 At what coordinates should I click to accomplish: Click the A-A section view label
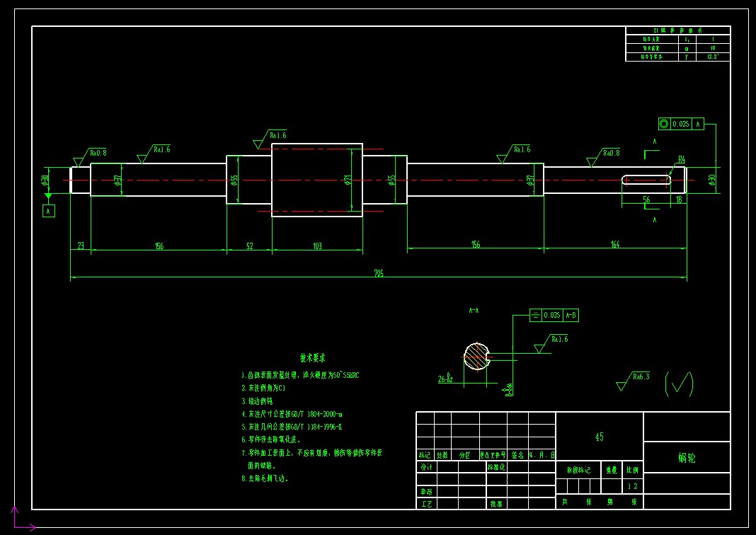474,311
